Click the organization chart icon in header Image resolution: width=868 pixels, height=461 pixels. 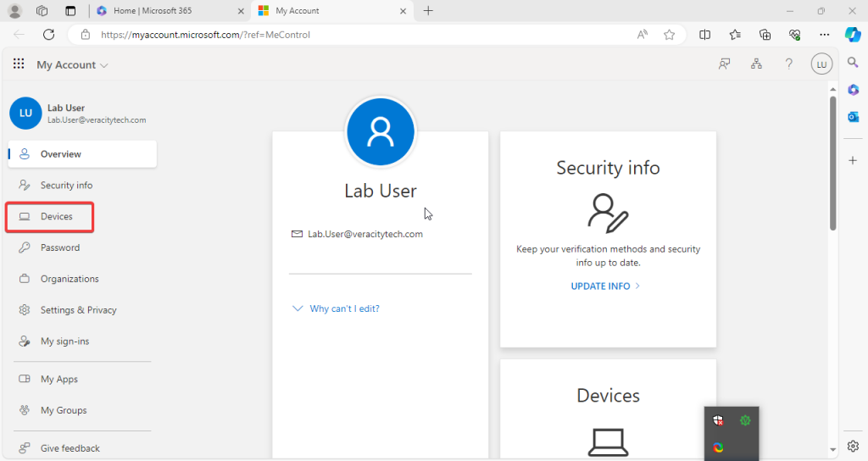pos(756,64)
